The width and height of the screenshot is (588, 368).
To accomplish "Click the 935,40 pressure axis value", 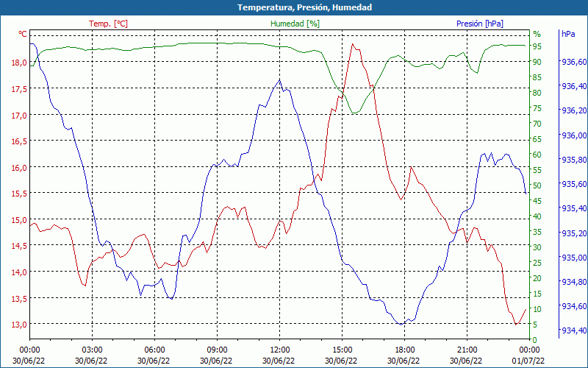I will [574, 208].
